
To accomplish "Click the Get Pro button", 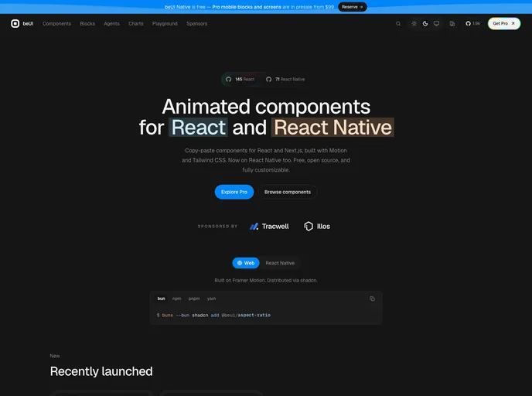I will 504,23.
